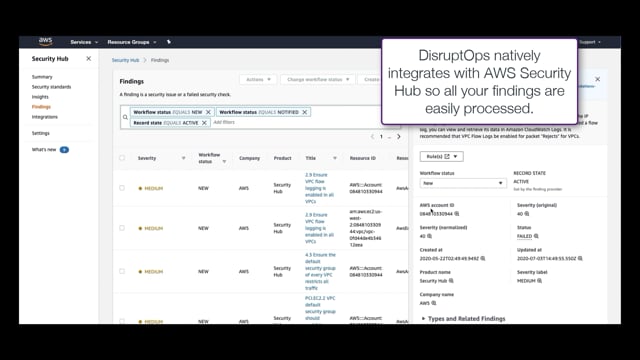Open What's new in sidebar

(44, 150)
